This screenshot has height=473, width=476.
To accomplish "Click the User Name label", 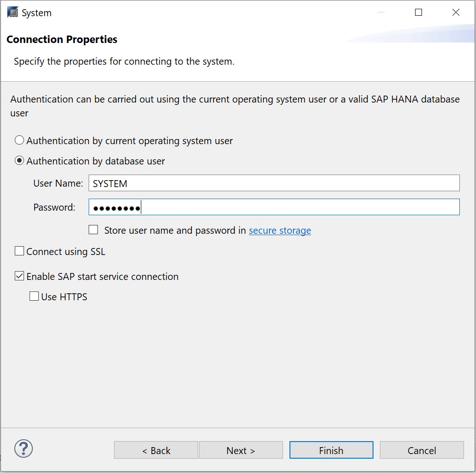I will pyautogui.click(x=58, y=183).
